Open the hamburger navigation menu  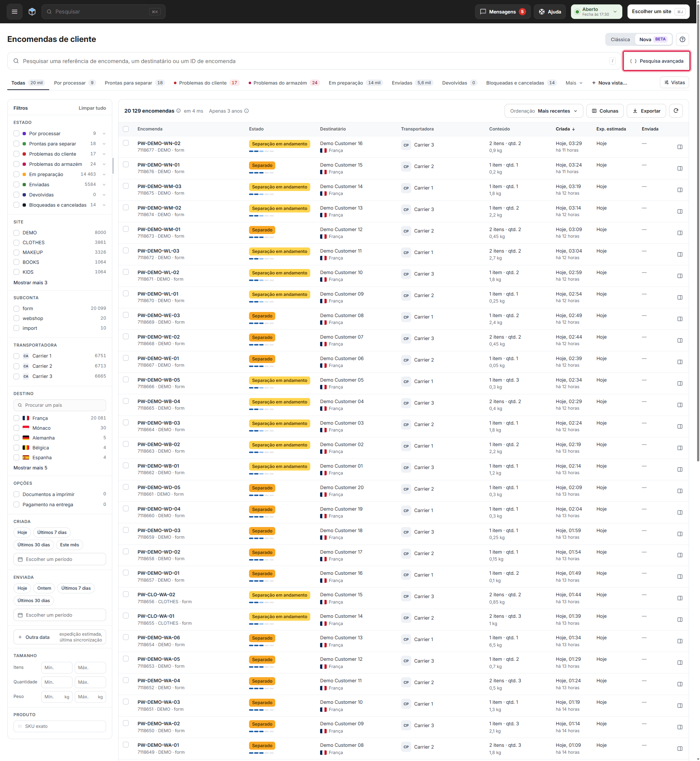(x=14, y=12)
